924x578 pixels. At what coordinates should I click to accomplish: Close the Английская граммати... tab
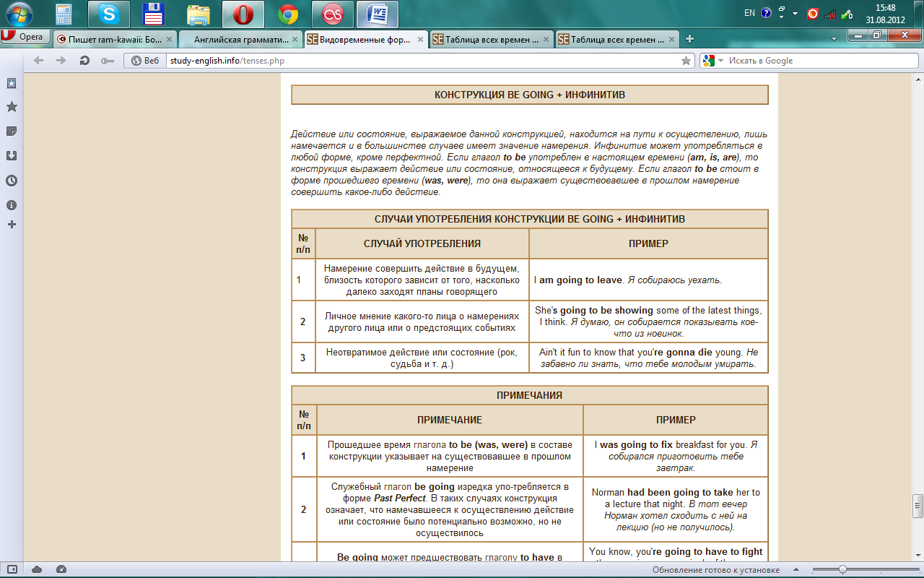(295, 39)
